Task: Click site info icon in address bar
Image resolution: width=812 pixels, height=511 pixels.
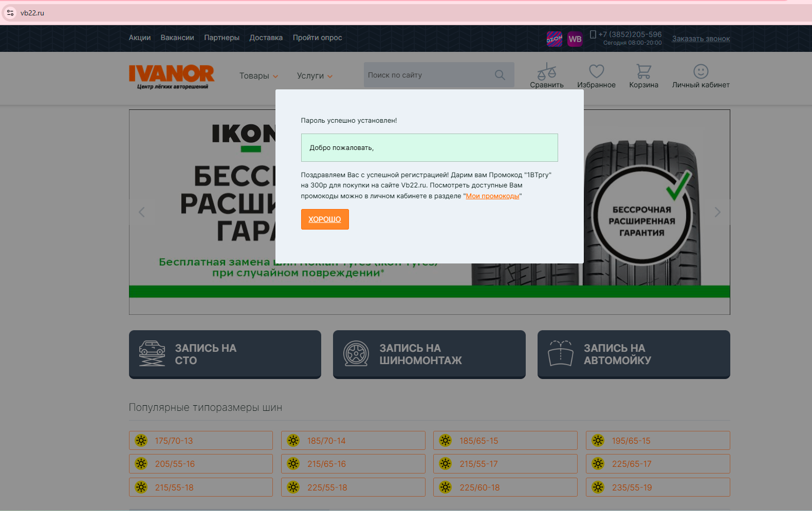Action: coord(10,13)
